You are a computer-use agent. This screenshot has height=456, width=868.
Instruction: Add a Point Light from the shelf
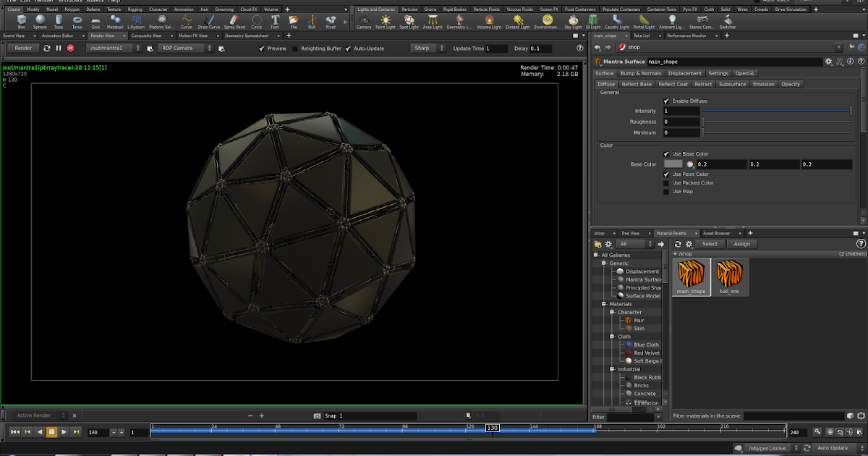click(x=384, y=21)
